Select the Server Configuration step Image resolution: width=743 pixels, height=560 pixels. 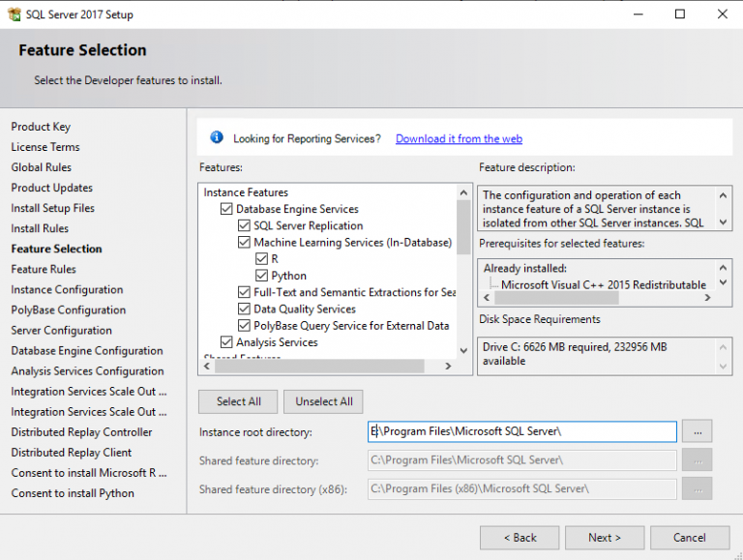click(62, 330)
